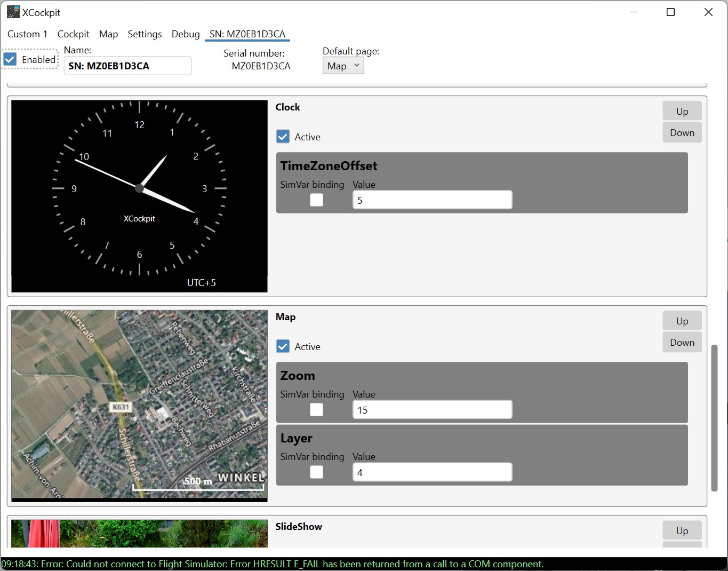Toggle the Zoom SimVar binding checkbox

tap(317, 409)
